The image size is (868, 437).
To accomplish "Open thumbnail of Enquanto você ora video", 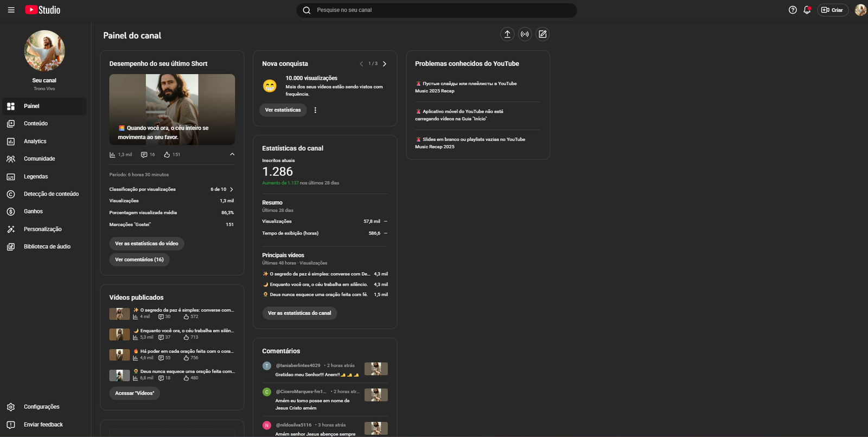I will tap(119, 334).
